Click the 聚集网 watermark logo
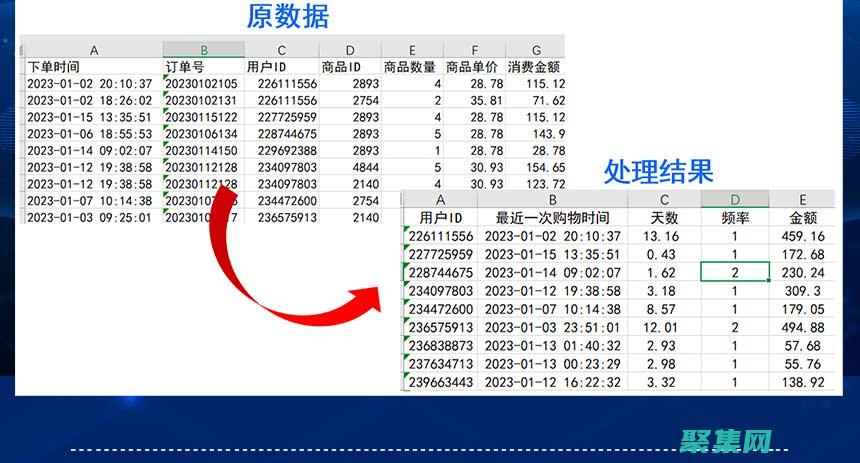The image size is (860, 463). pyautogui.click(x=727, y=441)
